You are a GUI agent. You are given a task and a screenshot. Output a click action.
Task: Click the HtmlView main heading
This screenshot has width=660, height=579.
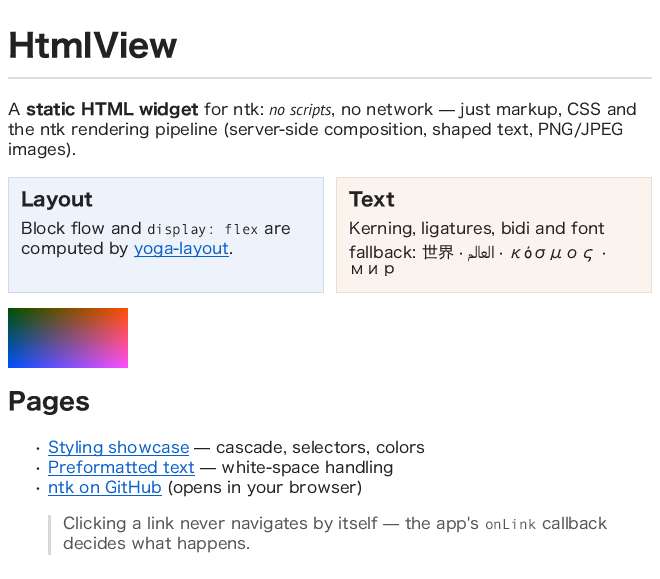tap(93, 45)
